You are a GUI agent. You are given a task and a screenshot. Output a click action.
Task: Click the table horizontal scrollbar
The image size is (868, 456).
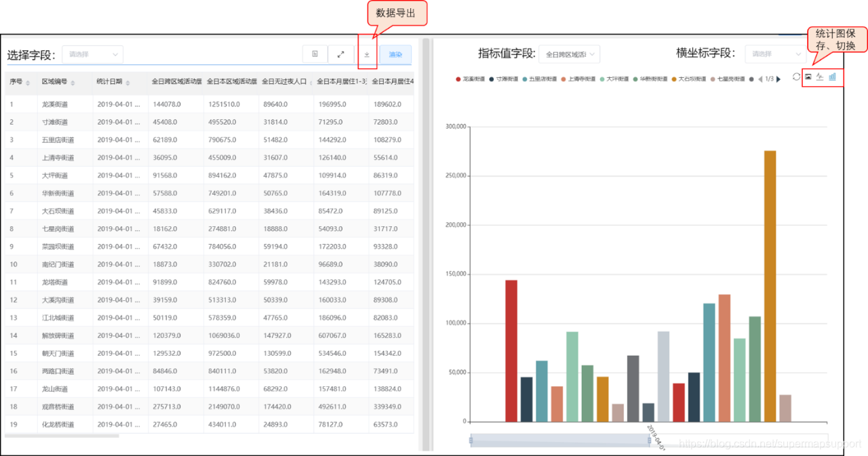[62, 436]
